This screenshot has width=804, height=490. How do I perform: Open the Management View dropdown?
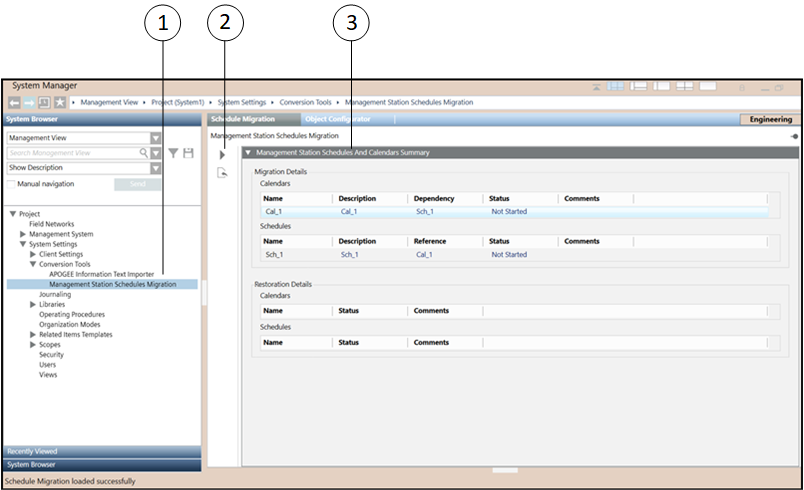coord(155,138)
